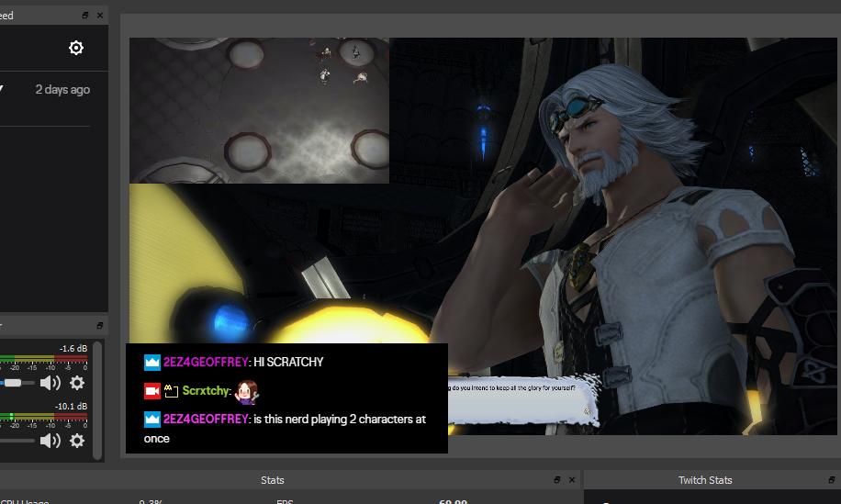841x504 pixels.
Task: Mute the -10.1 dB audio channel
Action: 50,441
